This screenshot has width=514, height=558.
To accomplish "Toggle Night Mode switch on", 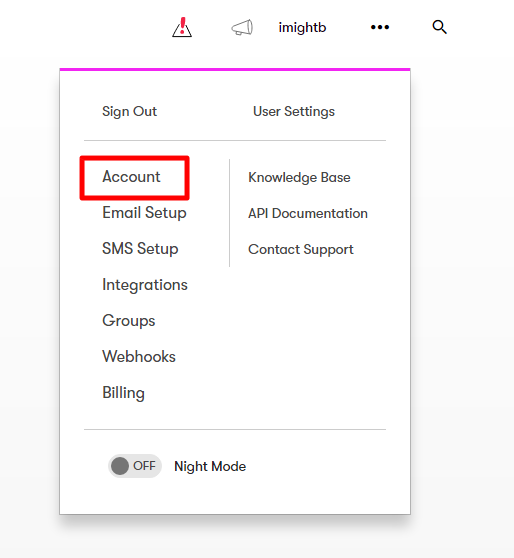I will pos(135,466).
